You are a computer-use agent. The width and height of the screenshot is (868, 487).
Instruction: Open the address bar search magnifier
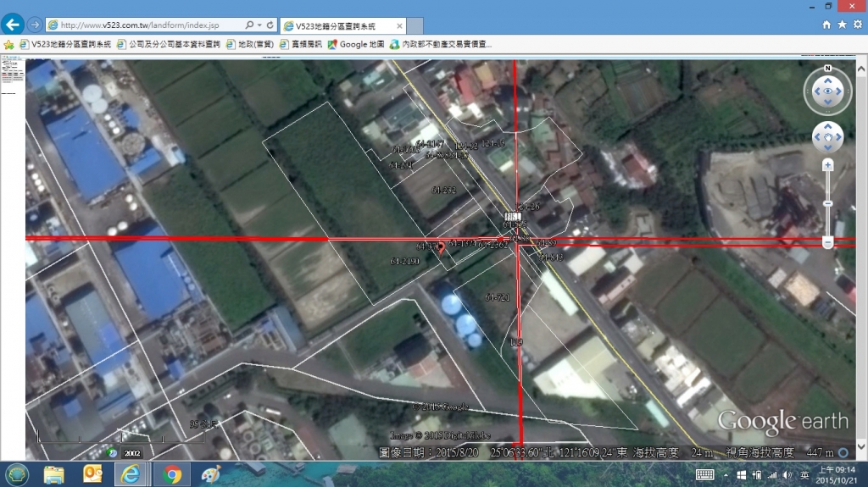(248, 25)
